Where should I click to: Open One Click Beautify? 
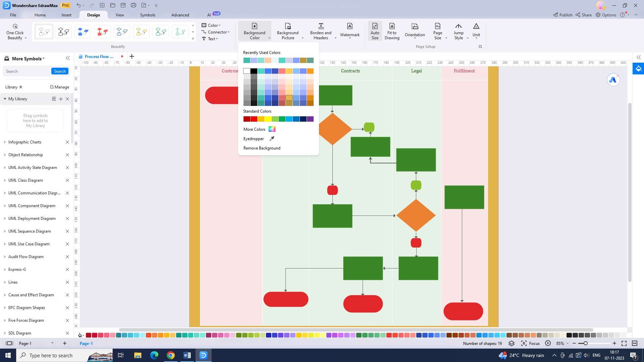[15, 32]
